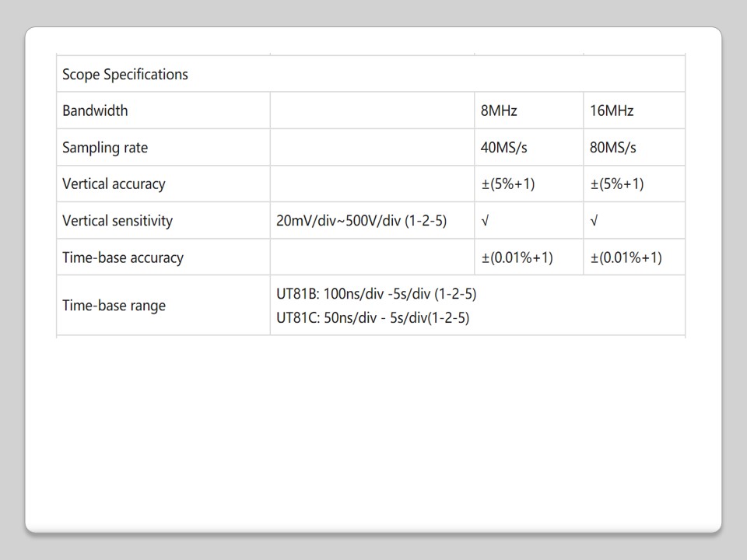Select the Sampling rate label

pos(105,148)
